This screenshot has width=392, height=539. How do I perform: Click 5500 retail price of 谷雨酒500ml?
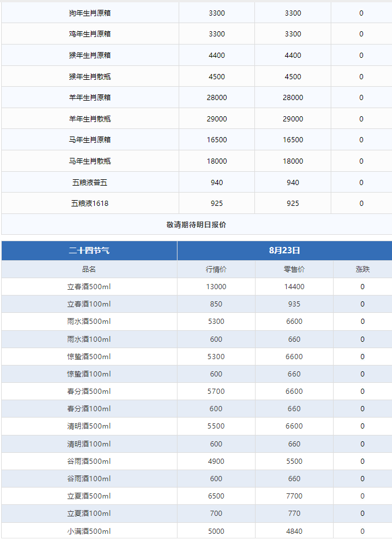click(x=294, y=462)
